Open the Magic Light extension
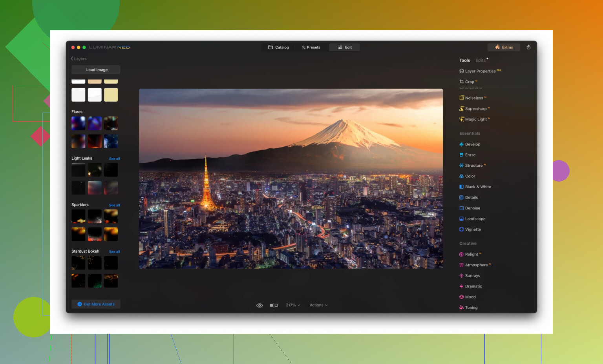 click(x=475, y=119)
